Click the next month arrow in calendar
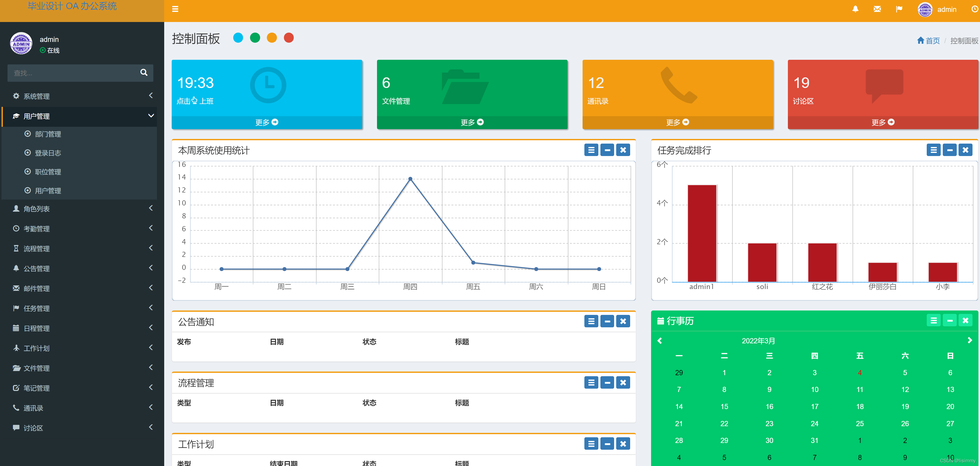Image resolution: width=980 pixels, height=466 pixels. (970, 340)
